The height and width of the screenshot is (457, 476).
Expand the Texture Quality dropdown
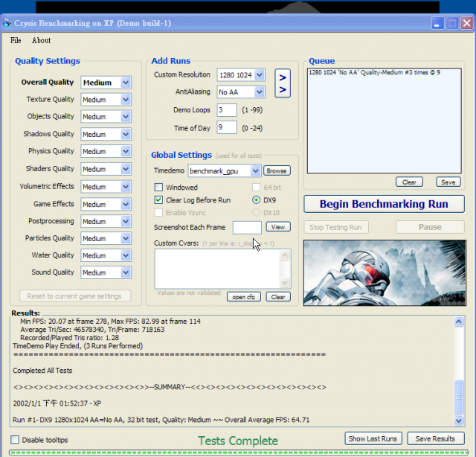point(126,100)
